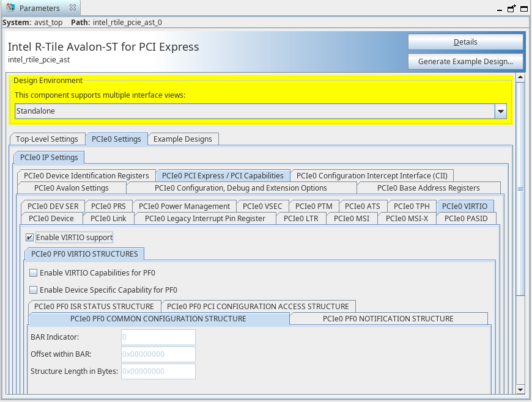The height and width of the screenshot is (402, 532).
Task: Minimize the Parameters panel
Action: 499,10
